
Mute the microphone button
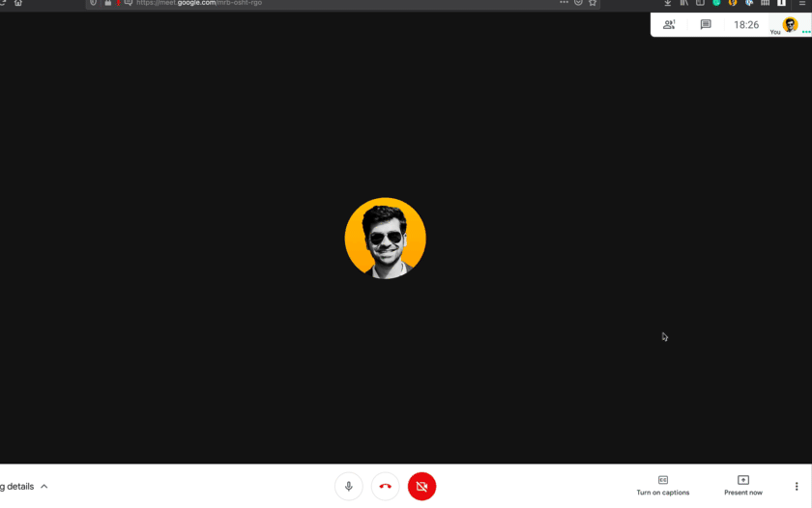[x=349, y=487]
